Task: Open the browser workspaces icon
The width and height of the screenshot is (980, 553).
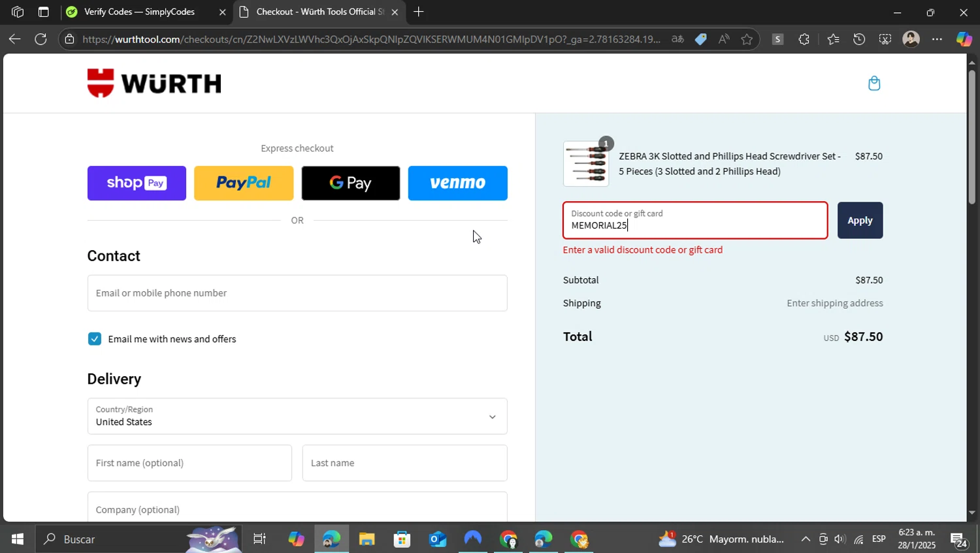Action: [x=18, y=12]
